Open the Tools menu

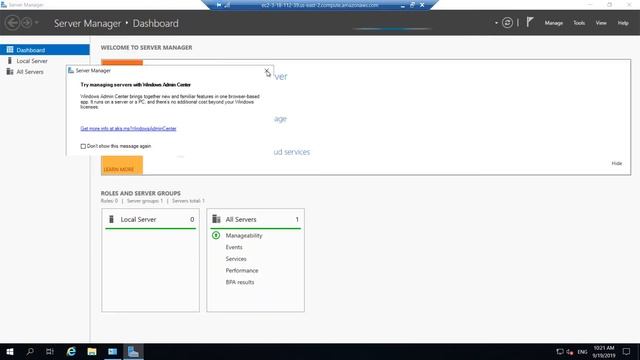[x=579, y=23]
